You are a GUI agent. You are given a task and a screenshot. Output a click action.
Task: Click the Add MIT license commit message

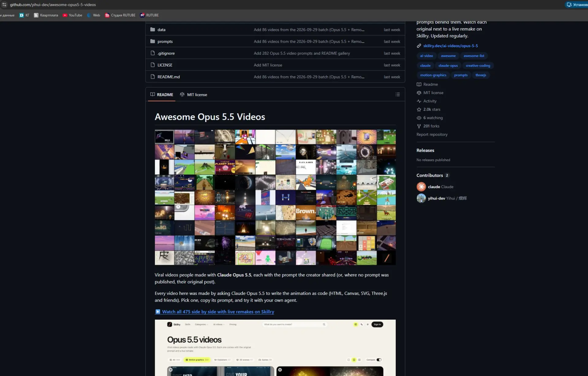(x=268, y=65)
